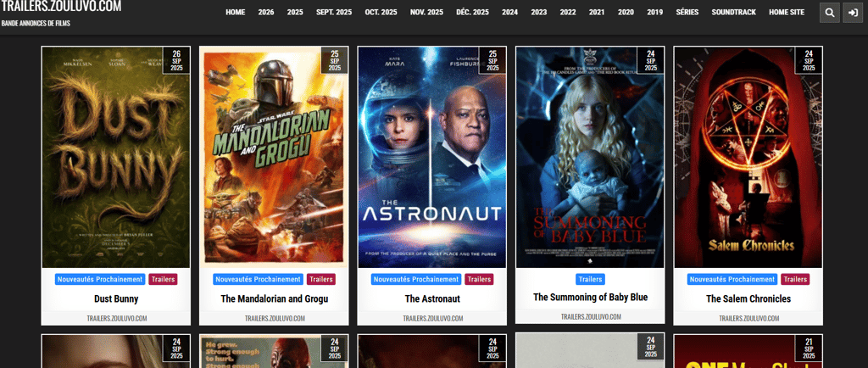
Task: Open the 2026 menu item
Action: click(x=265, y=12)
